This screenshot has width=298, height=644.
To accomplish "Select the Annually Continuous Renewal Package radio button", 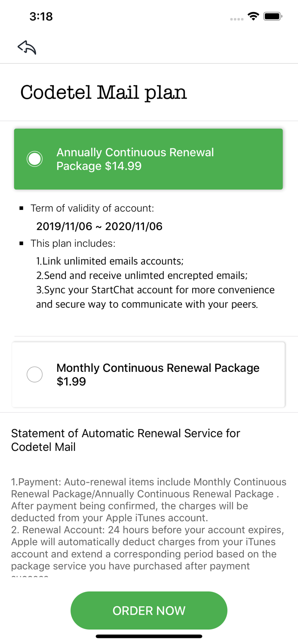I will (34, 158).
